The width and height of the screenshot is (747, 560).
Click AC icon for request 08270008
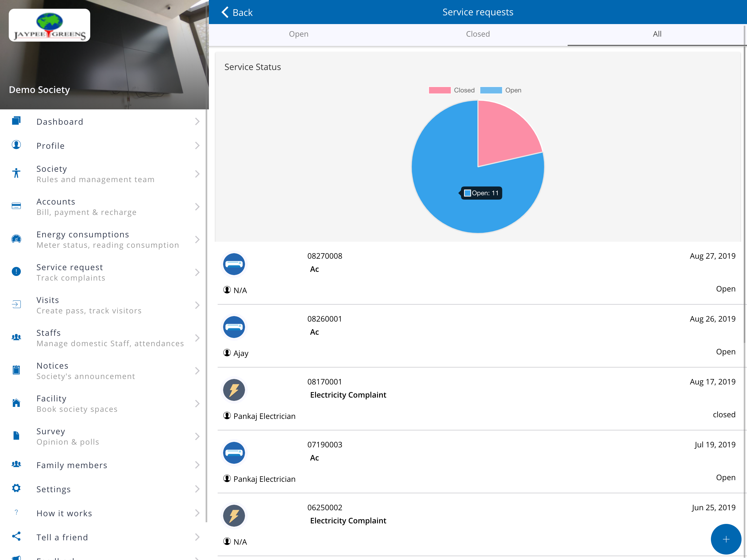coord(234,264)
